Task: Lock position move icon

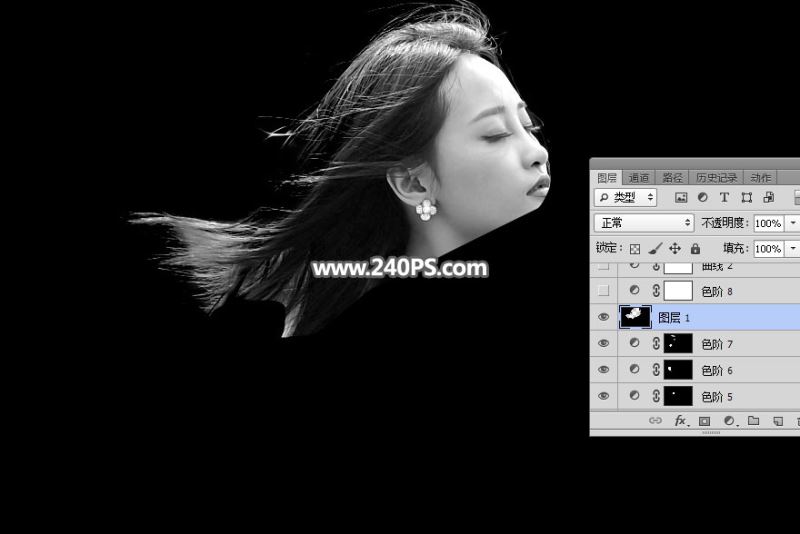Action: (675, 248)
